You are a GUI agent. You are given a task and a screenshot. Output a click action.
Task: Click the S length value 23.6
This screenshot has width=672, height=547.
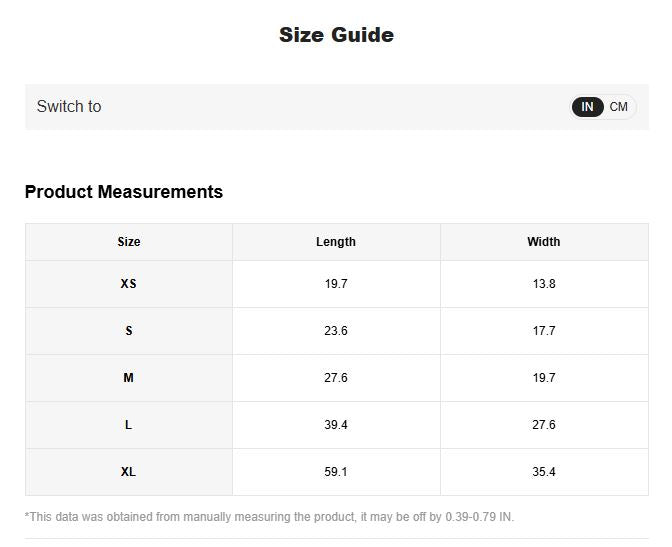click(336, 331)
